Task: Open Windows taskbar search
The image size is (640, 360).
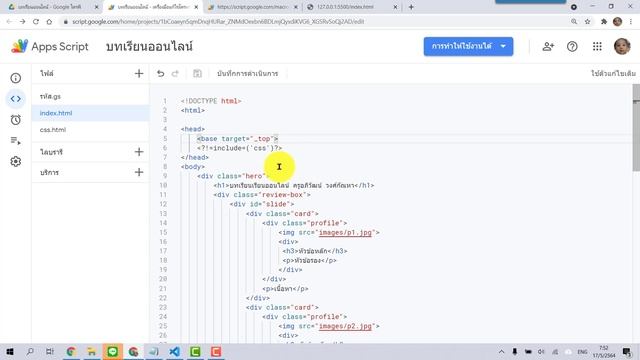Action: tap(30, 351)
